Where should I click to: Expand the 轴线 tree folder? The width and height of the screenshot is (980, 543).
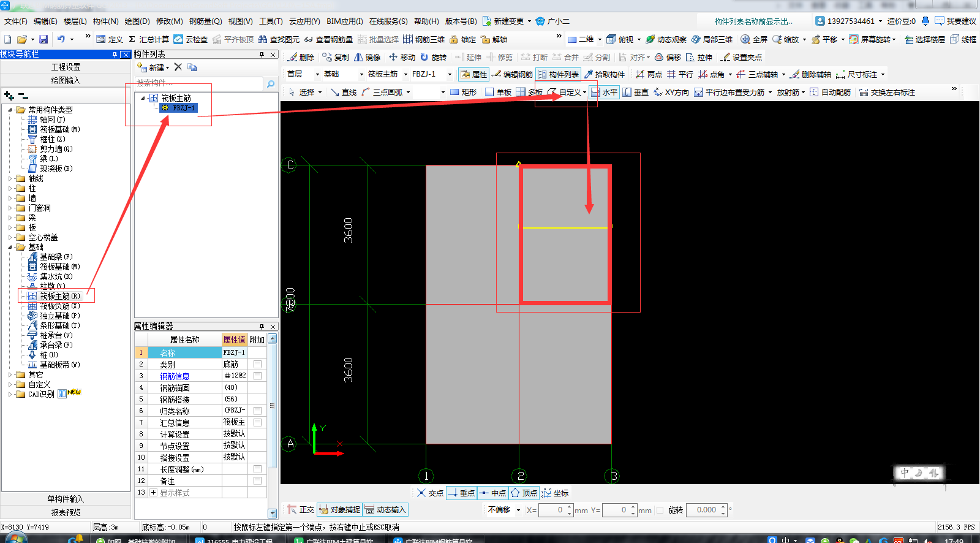point(10,179)
